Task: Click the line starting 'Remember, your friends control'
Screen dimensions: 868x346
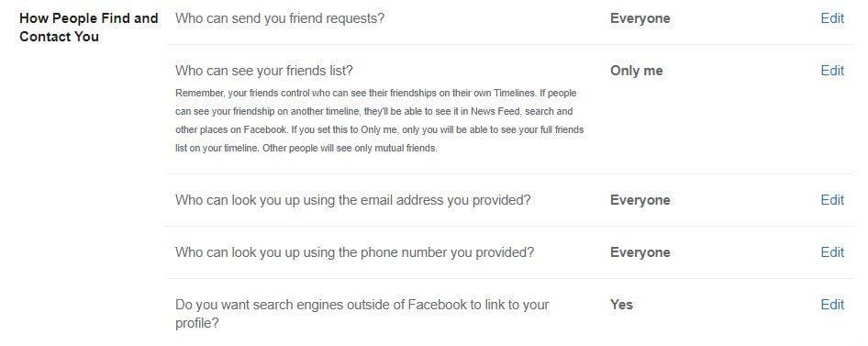Action: [376, 93]
